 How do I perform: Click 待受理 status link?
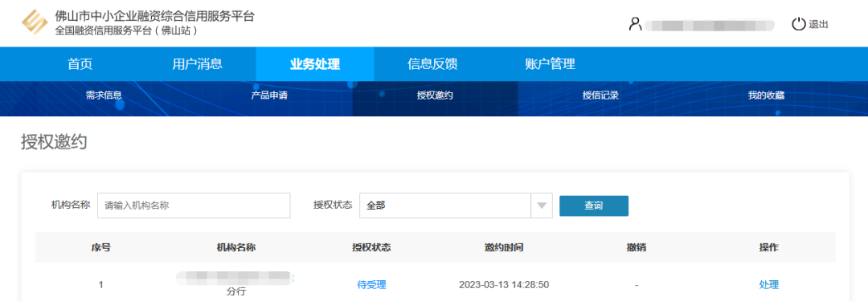coord(371,285)
